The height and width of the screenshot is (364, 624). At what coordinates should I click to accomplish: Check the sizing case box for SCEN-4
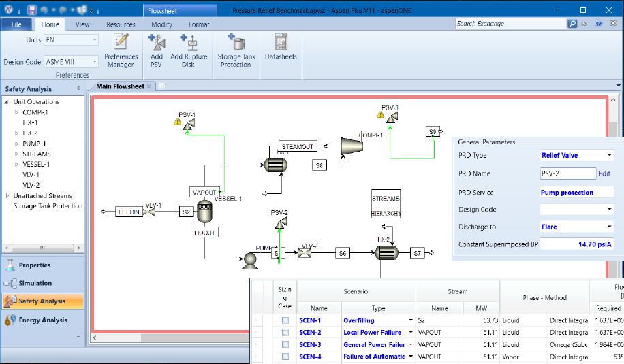point(285,357)
